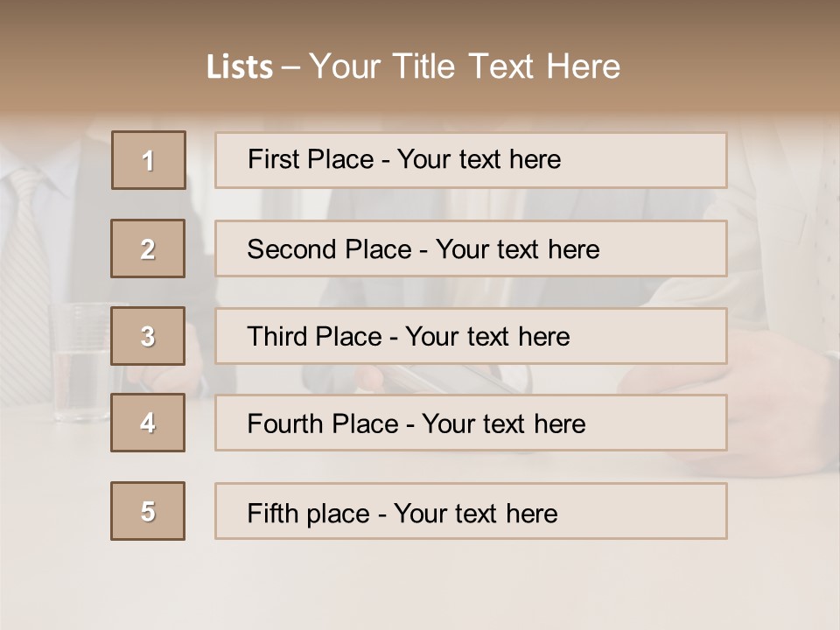Viewport: 840px width, 630px height.
Task: Click 'Your Title Text Here' heading
Action: click(x=465, y=66)
